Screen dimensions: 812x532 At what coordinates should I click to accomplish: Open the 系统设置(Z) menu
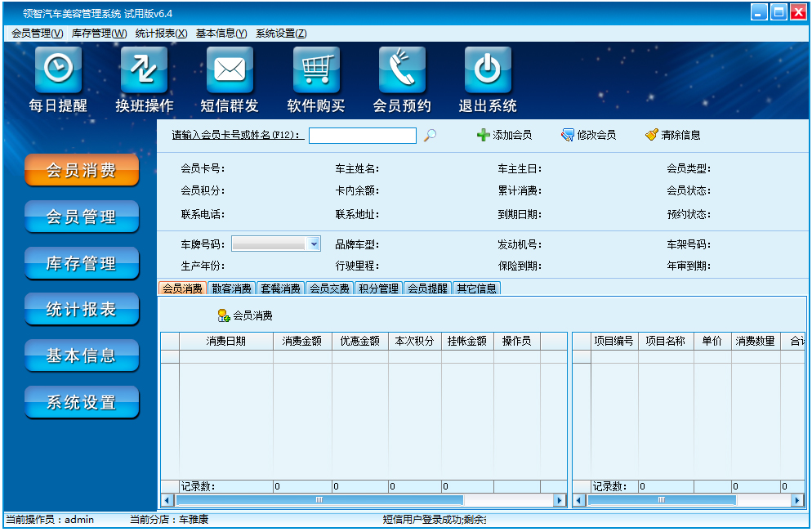pyautogui.click(x=281, y=34)
